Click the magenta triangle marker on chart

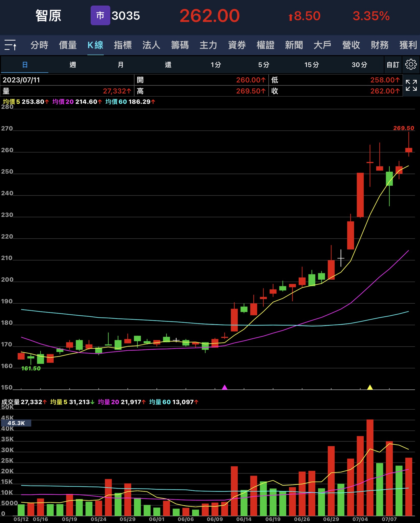click(x=225, y=387)
